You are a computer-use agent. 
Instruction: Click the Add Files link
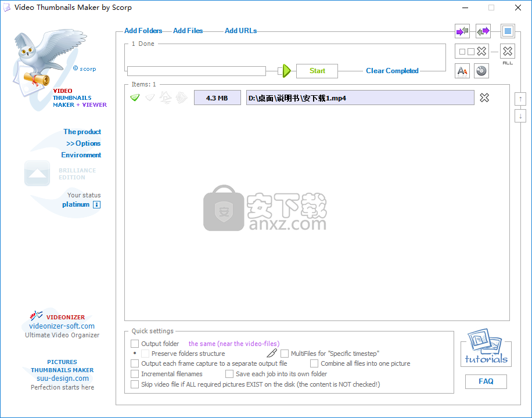pos(188,31)
